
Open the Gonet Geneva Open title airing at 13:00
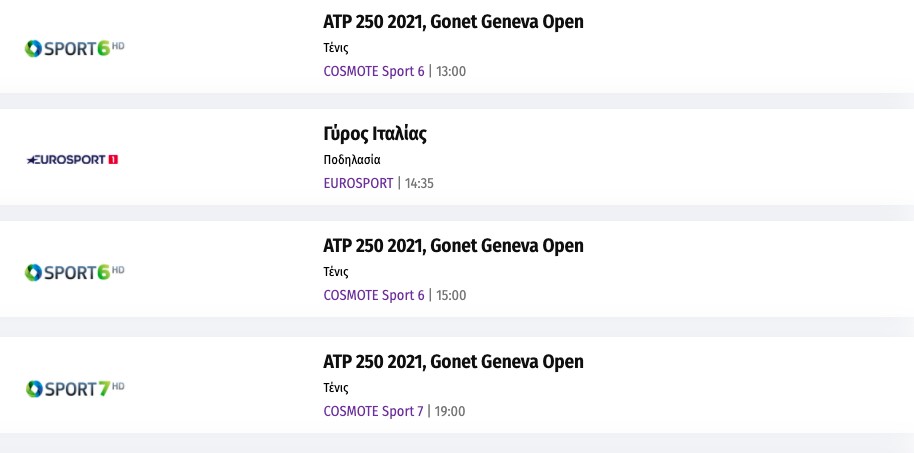tap(453, 22)
